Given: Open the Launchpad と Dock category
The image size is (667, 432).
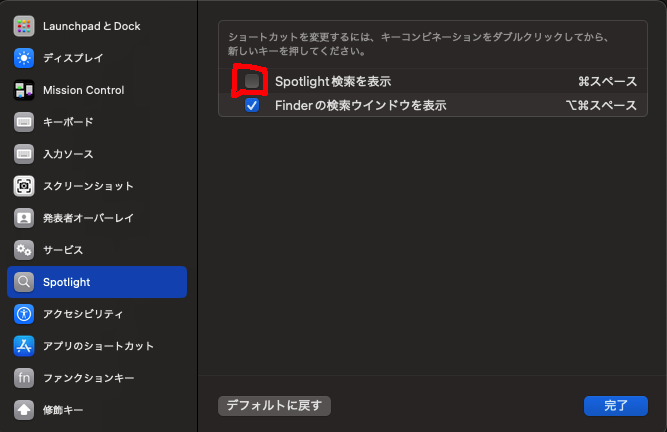Looking at the screenshot, I should coord(91,26).
